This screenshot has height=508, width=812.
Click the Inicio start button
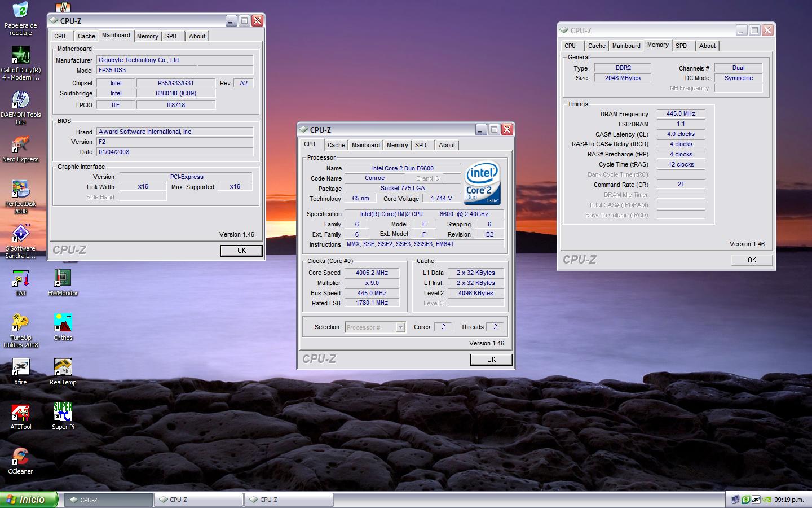click(29, 500)
